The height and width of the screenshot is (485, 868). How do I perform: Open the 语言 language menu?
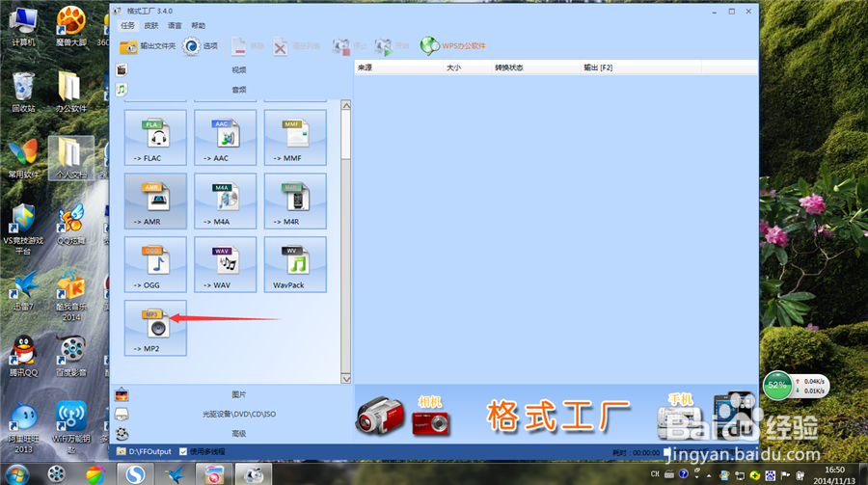coord(175,25)
